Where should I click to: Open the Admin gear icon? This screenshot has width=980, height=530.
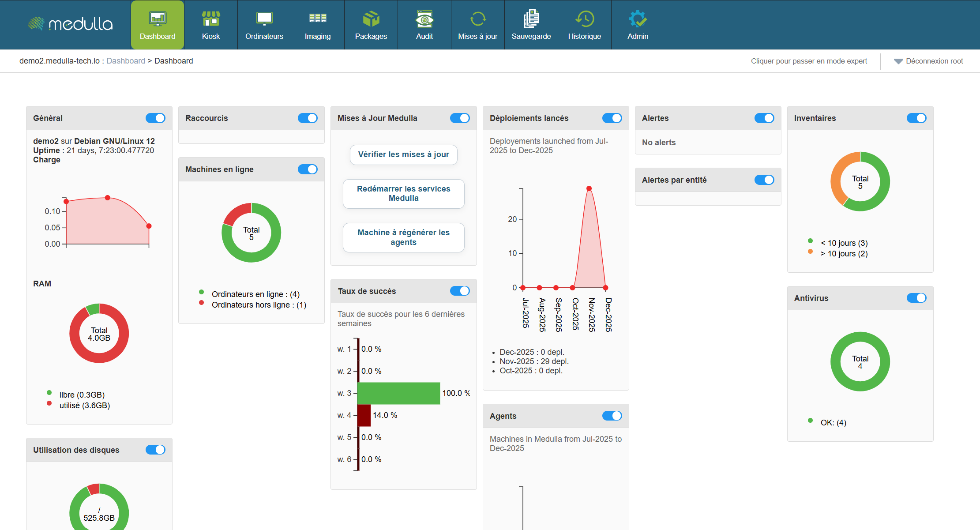pyautogui.click(x=638, y=19)
